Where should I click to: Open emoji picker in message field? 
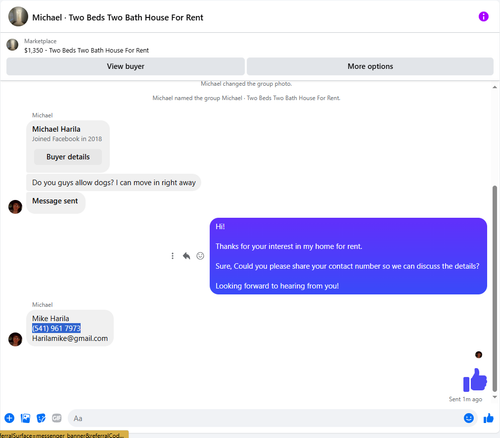click(x=469, y=418)
